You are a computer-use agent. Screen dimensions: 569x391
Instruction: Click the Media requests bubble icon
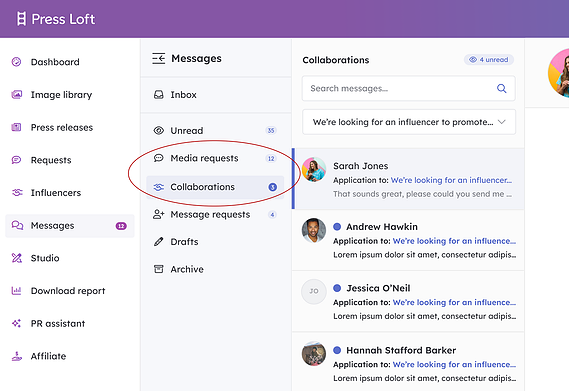159,158
